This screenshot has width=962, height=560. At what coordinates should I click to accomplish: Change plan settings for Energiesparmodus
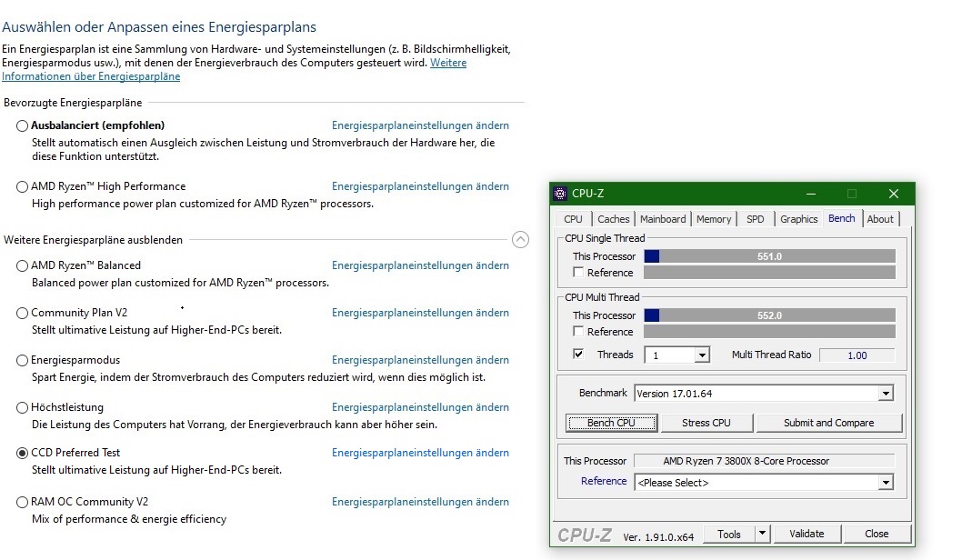(x=420, y=359)
